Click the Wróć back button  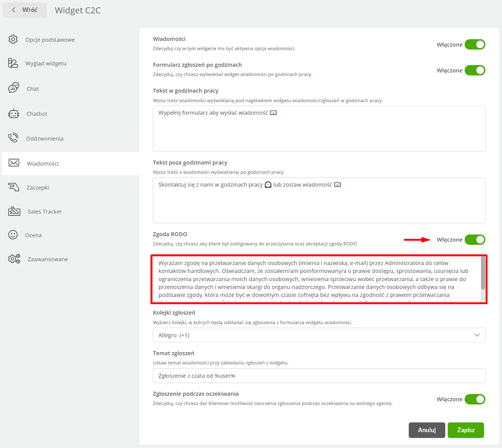tap(25, 10)
